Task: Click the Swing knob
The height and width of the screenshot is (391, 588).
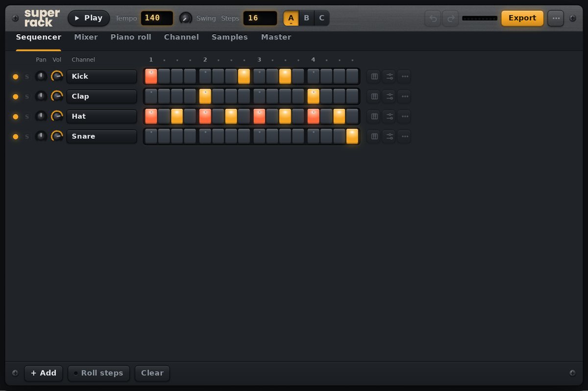Action: pos(186,18)
